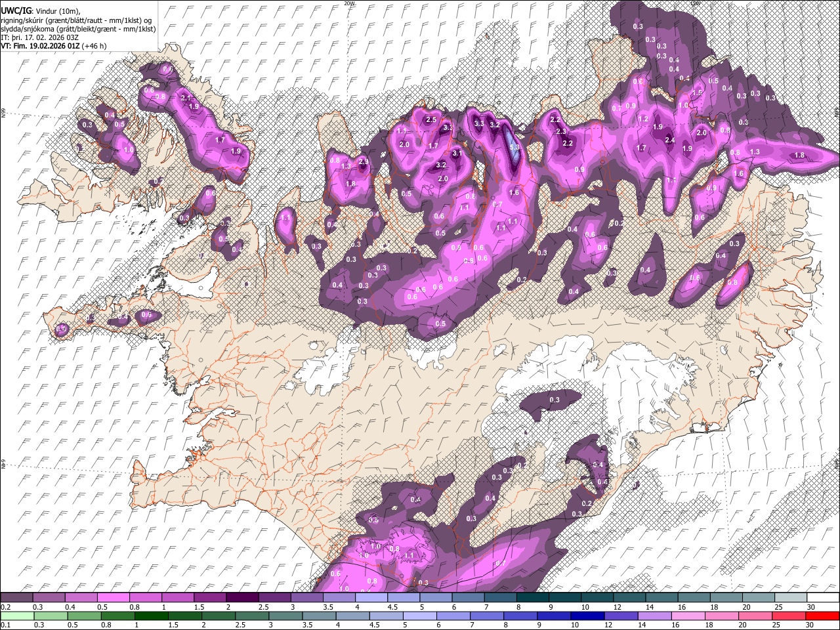The height and width of the screenshot is (630, 840).
Task: Select the upper legend swatch between 3 and 3.5
Action: pyautogui.click(x=308, y=597)
